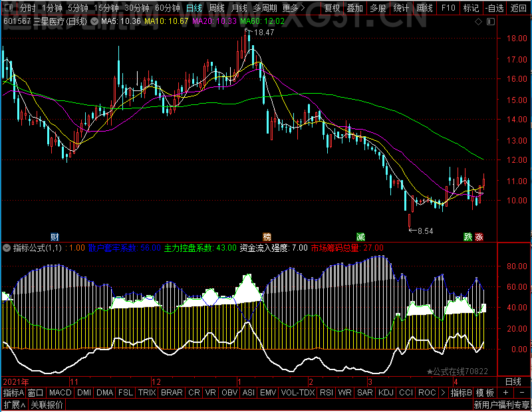The width and height of the screenshot is (532, 412).
Task: Switch the indicator to VR
Action: (211, 392)
